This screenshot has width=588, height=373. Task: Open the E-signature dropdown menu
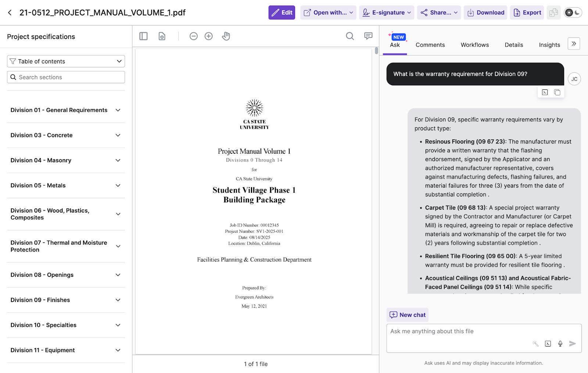pyautogui.click(x=387, y=13)
